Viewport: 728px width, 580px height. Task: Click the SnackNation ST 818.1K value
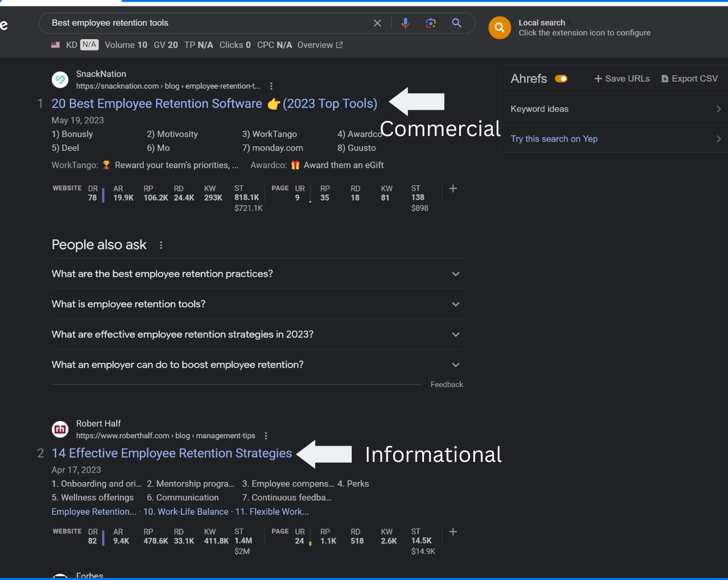[x=247, y=198]
